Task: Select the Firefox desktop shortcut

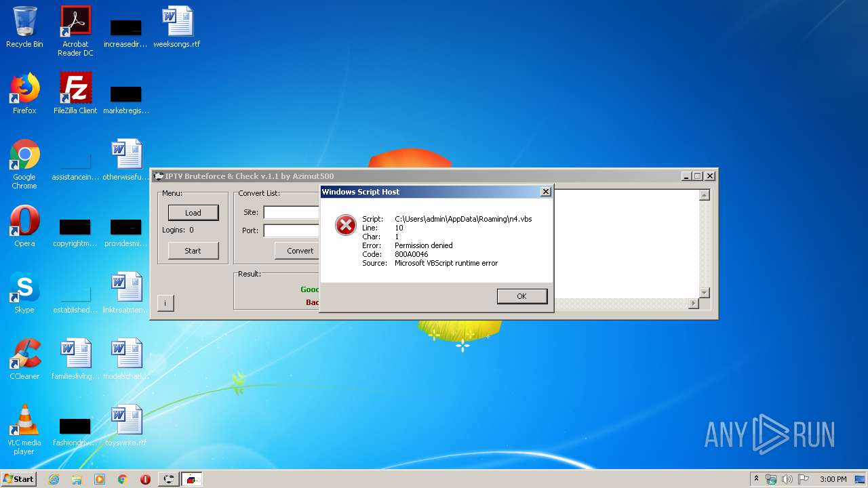Action: 24,94
